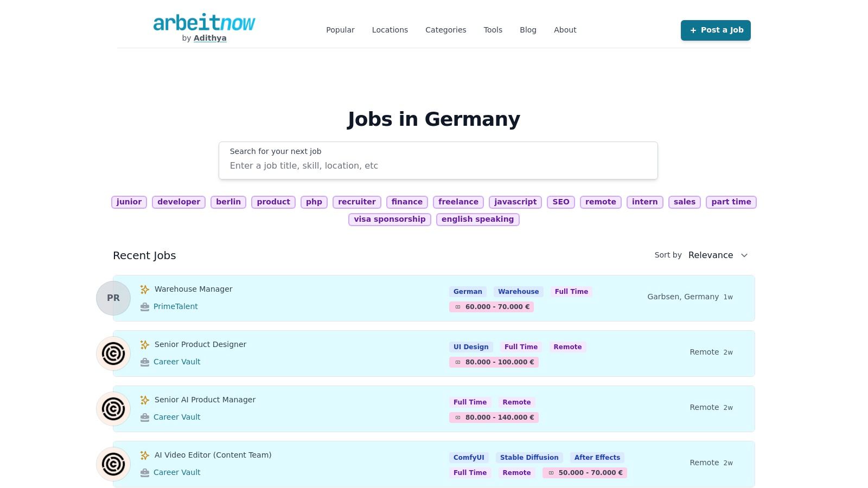
Task: Click the Career Vault logo beside Senior Product Designer
Action: [113, 353]
